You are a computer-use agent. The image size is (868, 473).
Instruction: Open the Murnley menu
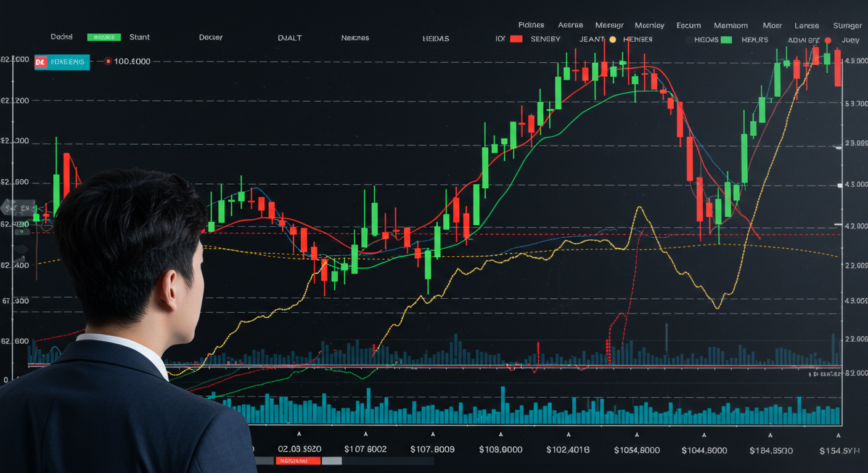(x=650, y=25)
